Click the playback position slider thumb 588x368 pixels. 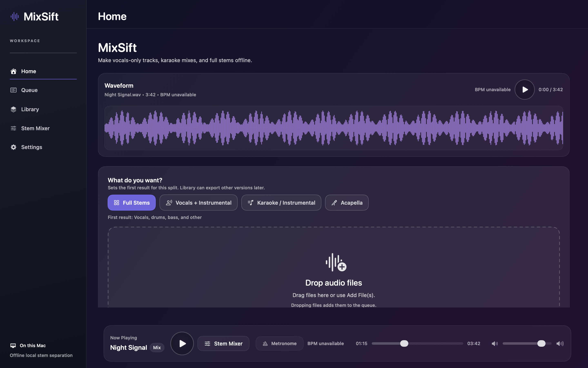(x=404, y=343)
